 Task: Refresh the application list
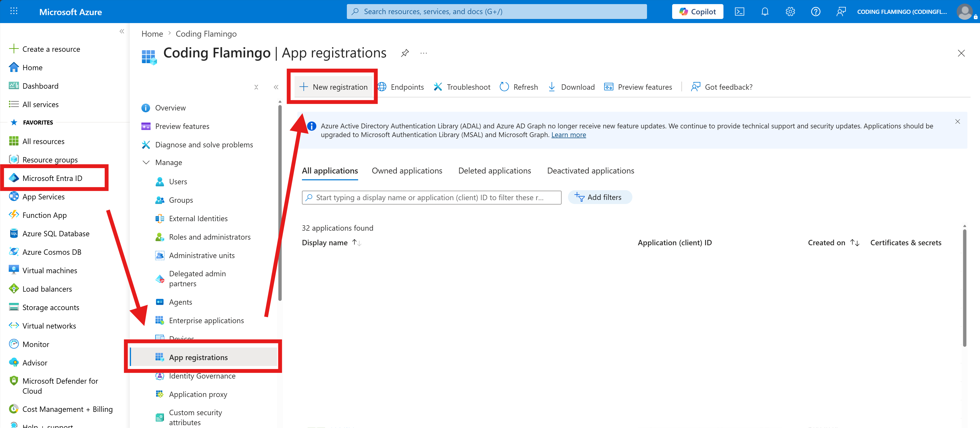tap(518, 87)
